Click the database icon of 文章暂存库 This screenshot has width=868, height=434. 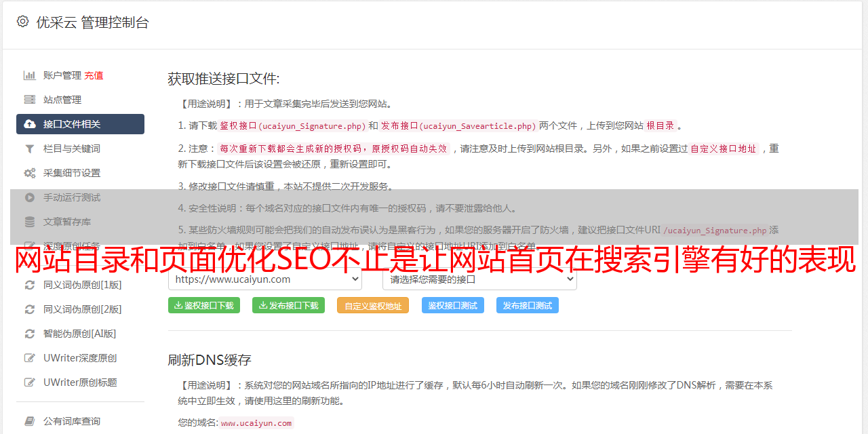30,222
